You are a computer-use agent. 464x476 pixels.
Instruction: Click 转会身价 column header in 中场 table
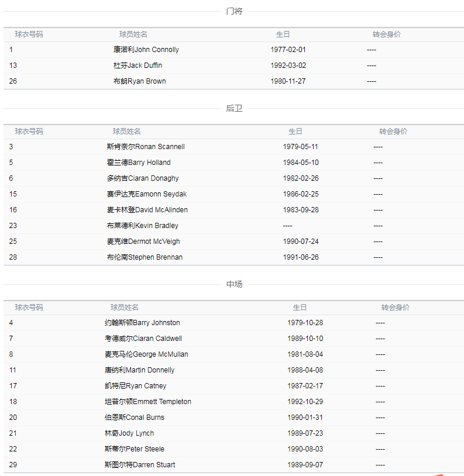[396, 308]
